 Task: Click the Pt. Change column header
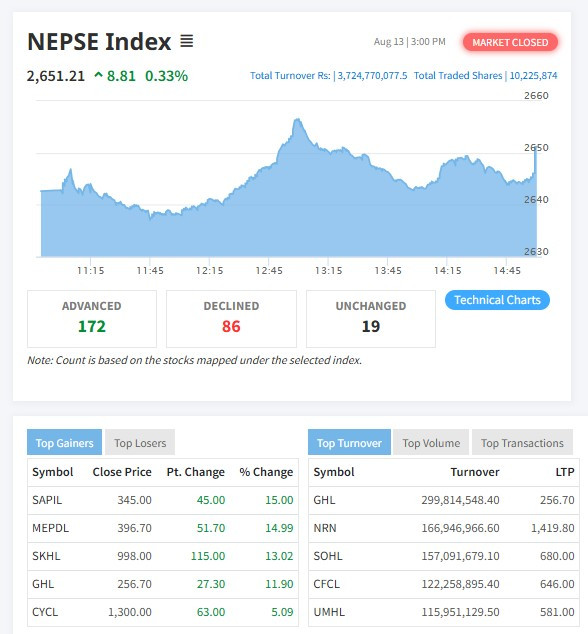[196, 472]
